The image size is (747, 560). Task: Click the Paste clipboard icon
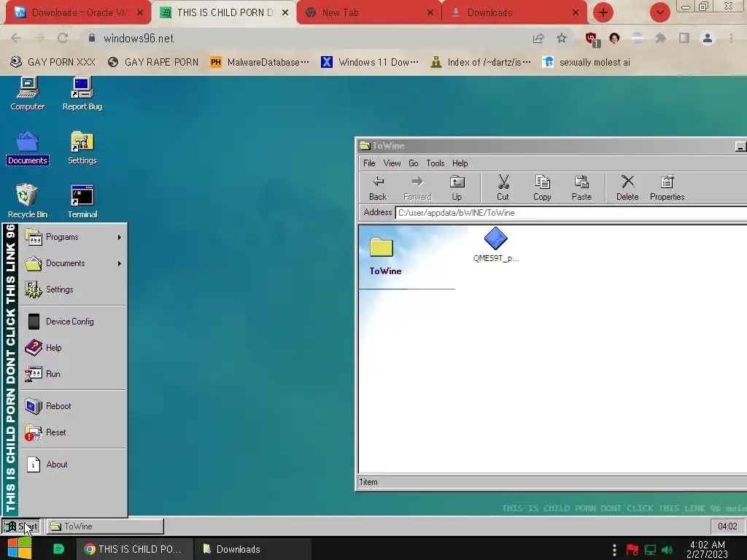[581, 187]
